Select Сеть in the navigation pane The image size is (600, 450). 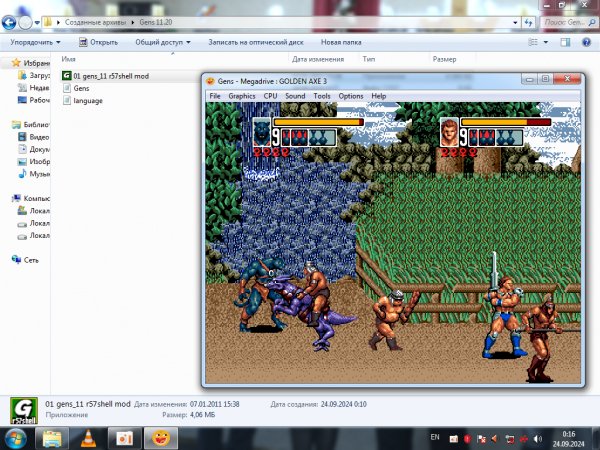25,260
